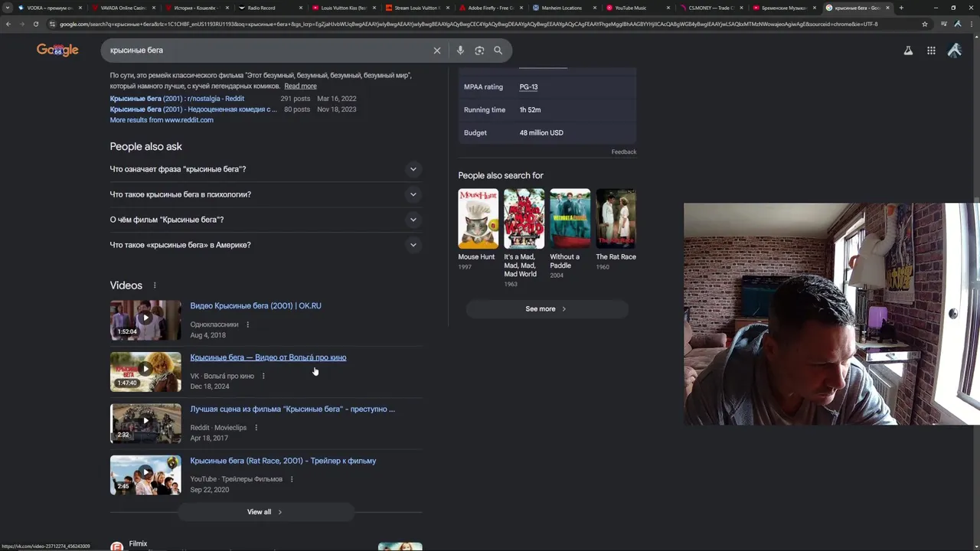Image resolution: width=980 pixels, height=551 pixels.
Task: Open the Mouse Hunt poster
Action: pyautogui.click(x=478, y=219)
